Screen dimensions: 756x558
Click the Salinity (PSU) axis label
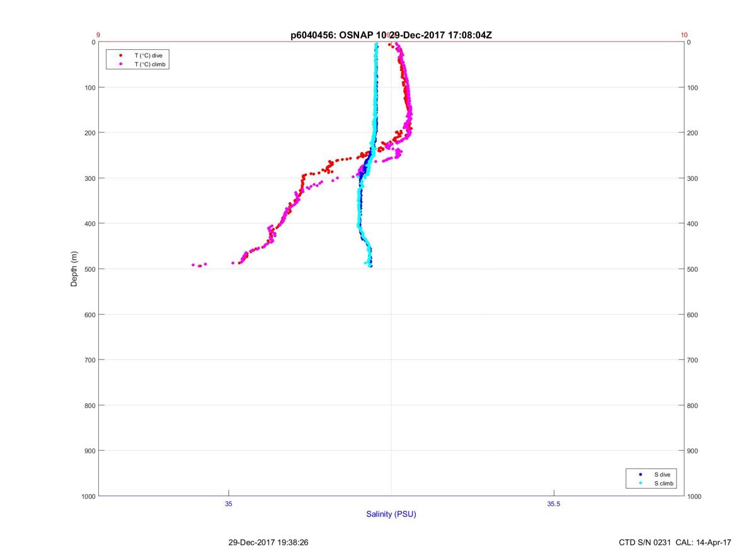pyautogui.click(x=391, y=514)
